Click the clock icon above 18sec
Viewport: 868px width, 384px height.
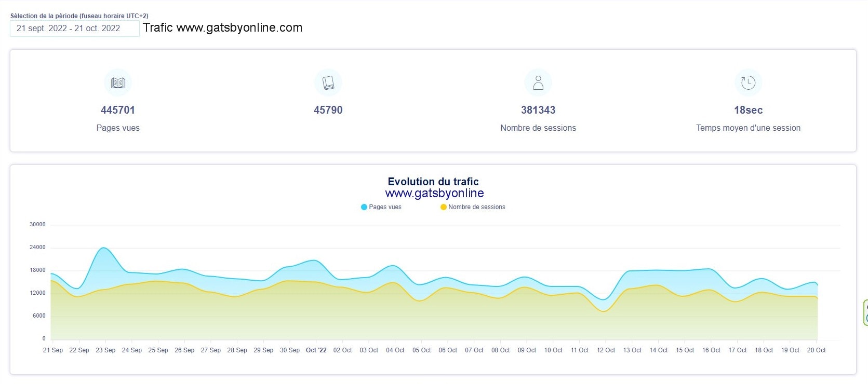tap(748, 83)
